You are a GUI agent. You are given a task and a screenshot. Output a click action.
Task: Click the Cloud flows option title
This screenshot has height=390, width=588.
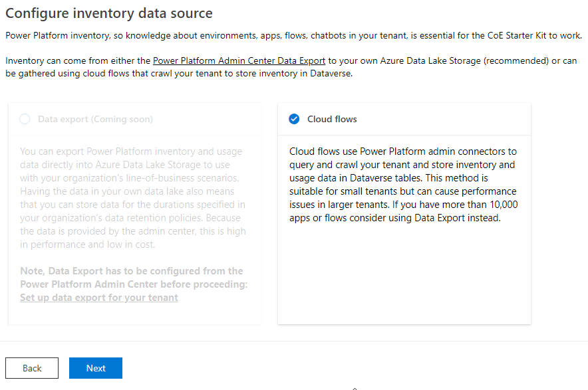(x=332, y=120)
